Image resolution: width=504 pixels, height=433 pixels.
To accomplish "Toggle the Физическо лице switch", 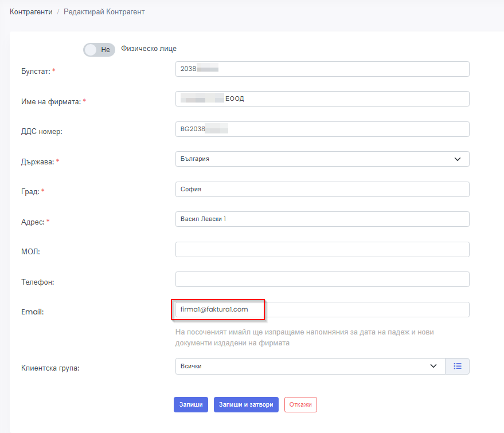I will [99, 50].
